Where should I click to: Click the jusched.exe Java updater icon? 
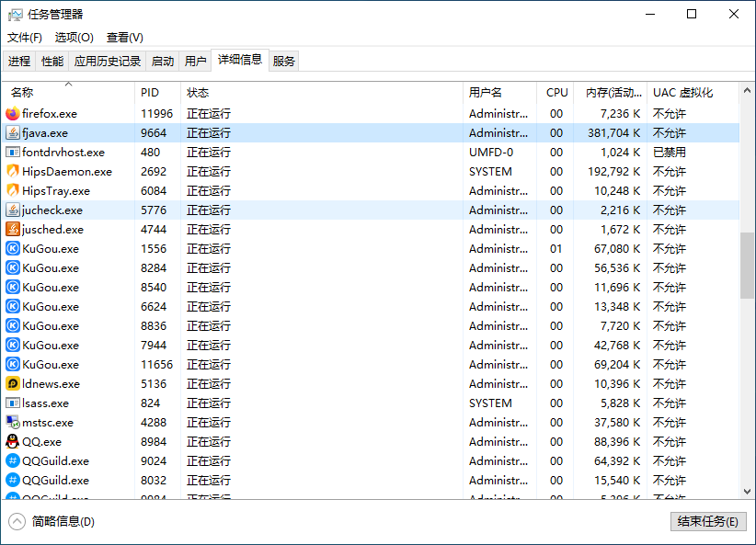coord(13,229)
